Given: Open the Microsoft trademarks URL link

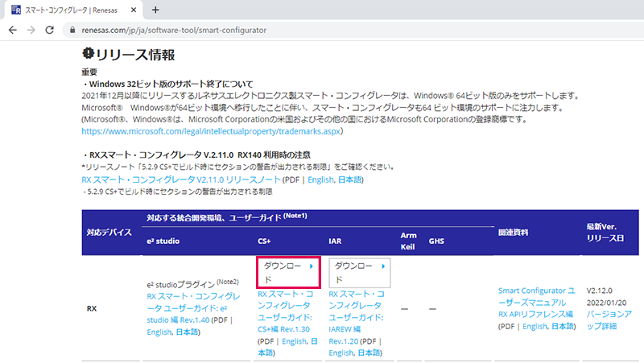Looking at the screenshot, I should [211, 131].
